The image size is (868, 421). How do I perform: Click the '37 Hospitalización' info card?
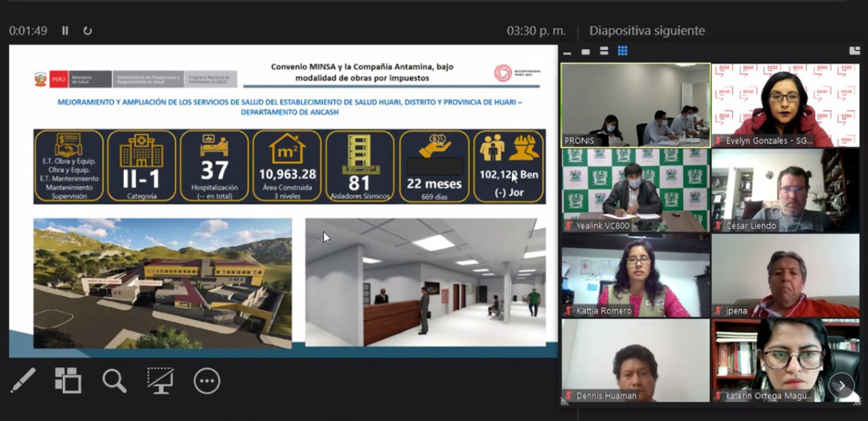[214, 166]
